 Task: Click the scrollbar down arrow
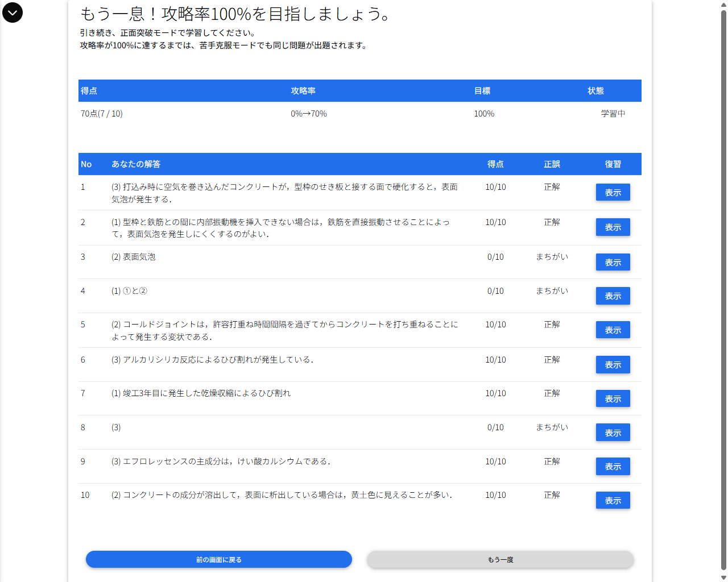pos(723,577)
